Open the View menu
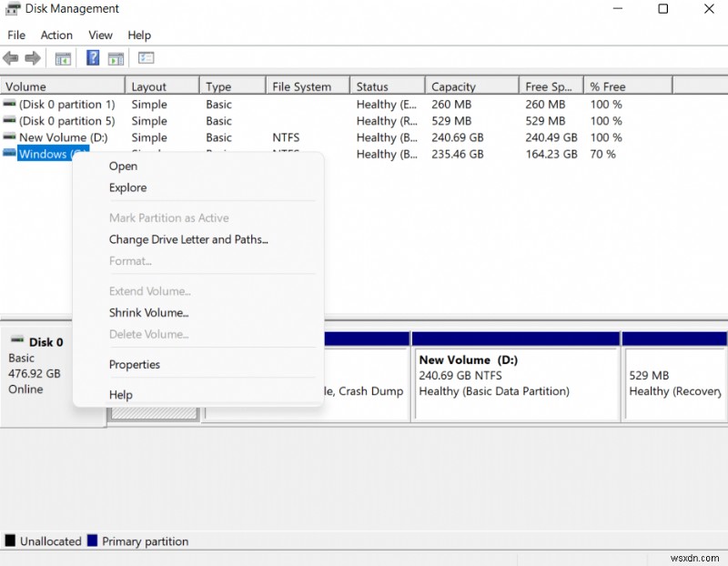 [100, 35]
